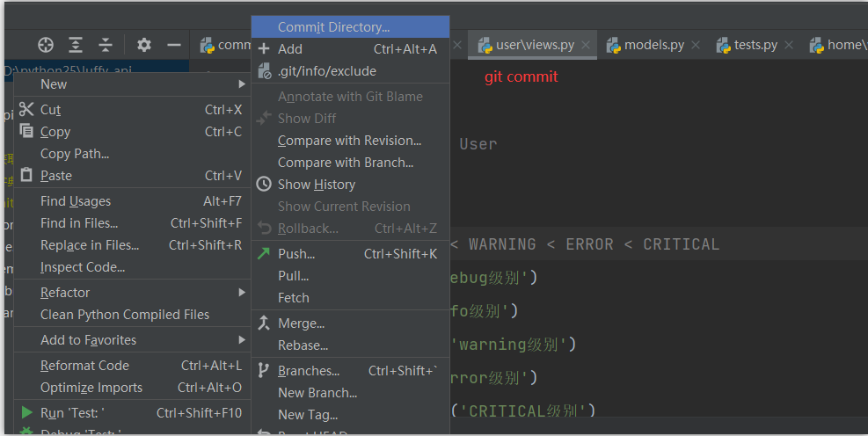Hide the project panel with minus icon
Screen dimensions: 868x436
[174, 45]
